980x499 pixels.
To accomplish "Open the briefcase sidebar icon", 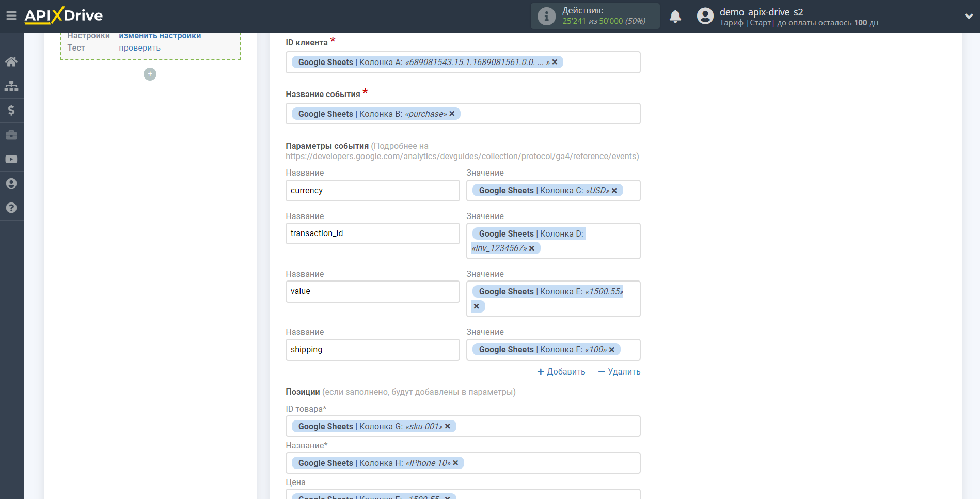I will pyautogui.click(x=11, y=135).
